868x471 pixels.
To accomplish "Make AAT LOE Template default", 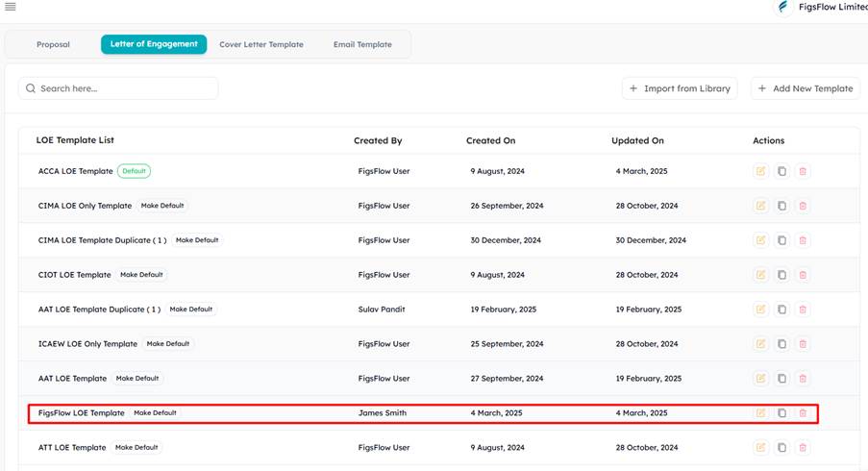I will point(137,379).
